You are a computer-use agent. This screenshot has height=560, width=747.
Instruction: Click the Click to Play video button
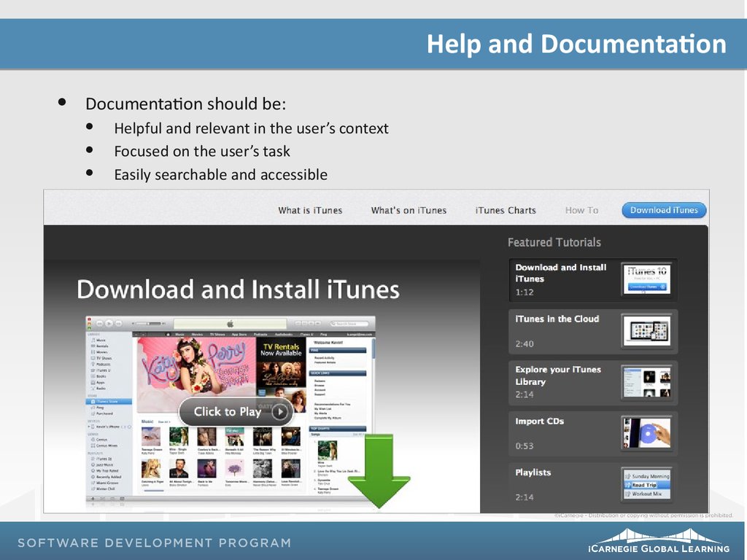tap(236, 411)
